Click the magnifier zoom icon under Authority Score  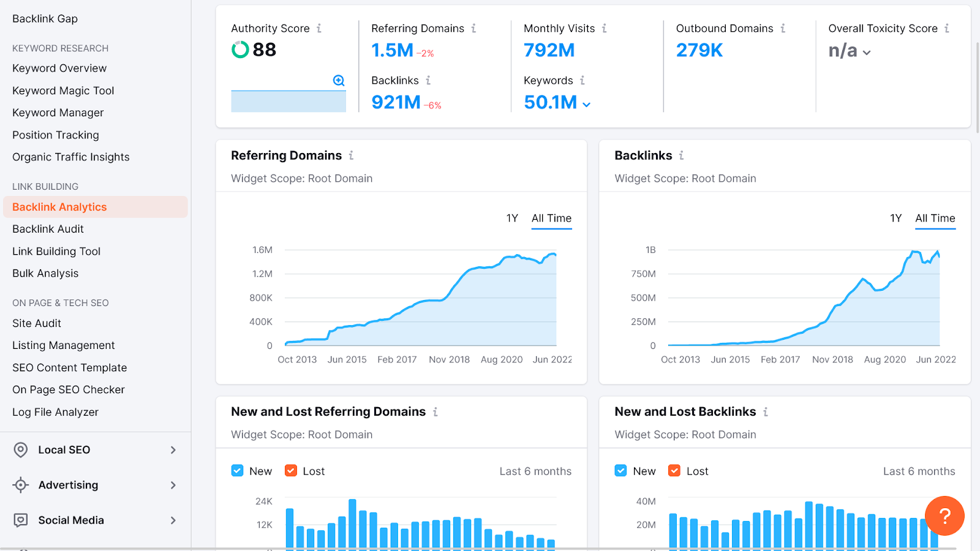[339, 80]
